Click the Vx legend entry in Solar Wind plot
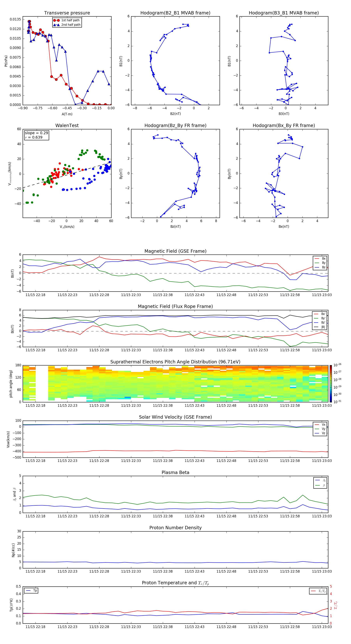Screen dimensions: 351x644 click(x=320, y=424)
